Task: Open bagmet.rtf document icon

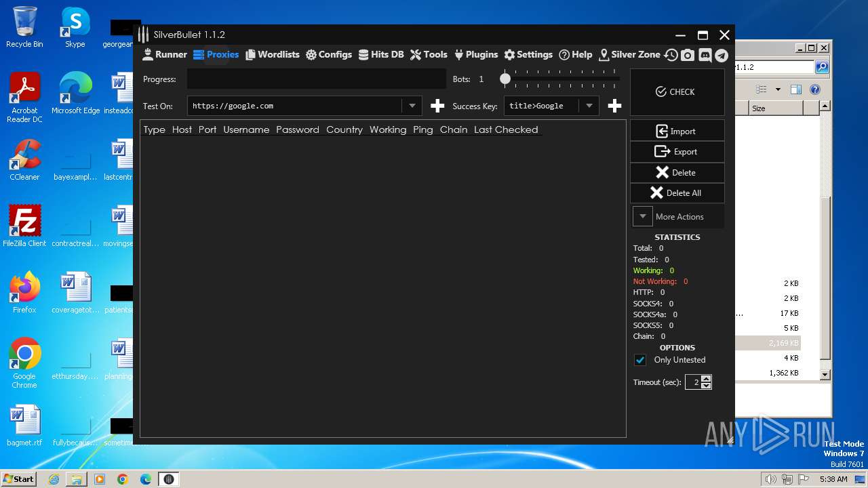Action: 24,426
